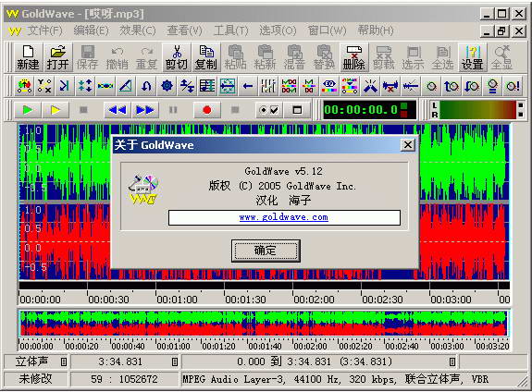Toggle the control properties checkbox button
The width and height of the screenshot is (532, 392).
pyautogui.click(x=269, y=110)
